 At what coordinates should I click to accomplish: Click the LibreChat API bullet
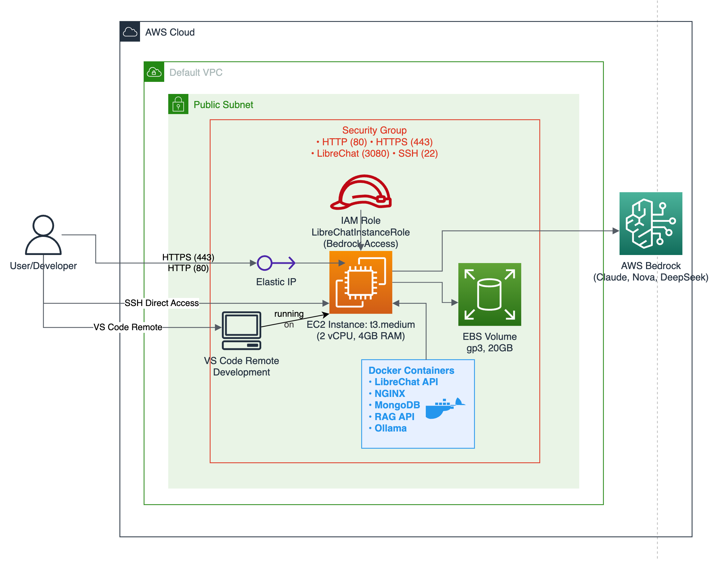point(403,382)
